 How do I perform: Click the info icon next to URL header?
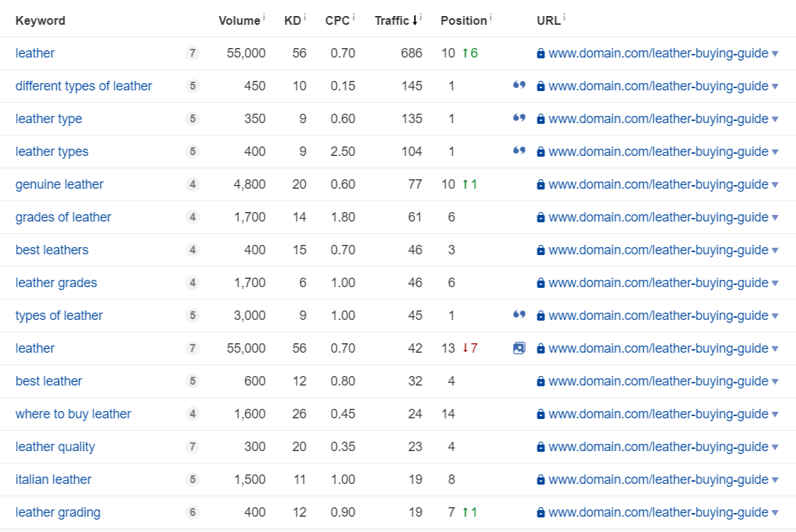tap(562, 17)
